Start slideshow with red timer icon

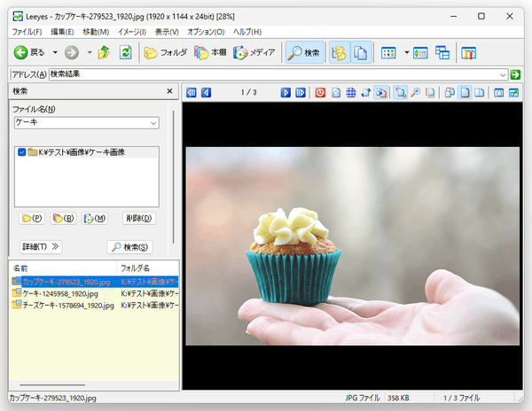point(320,92)
